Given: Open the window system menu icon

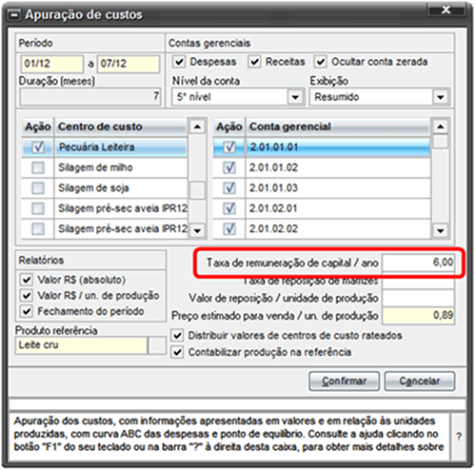Looking at the screenshot, I should coord(14,15).
